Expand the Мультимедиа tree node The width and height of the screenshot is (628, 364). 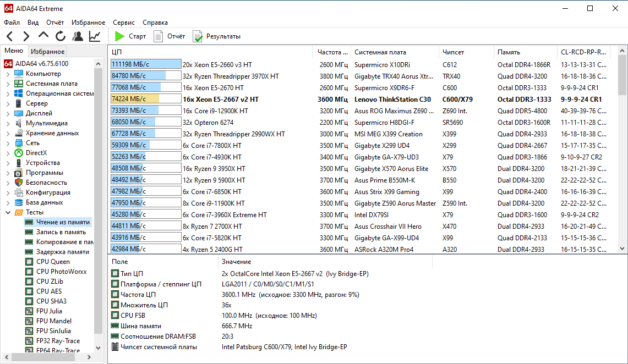8,123
